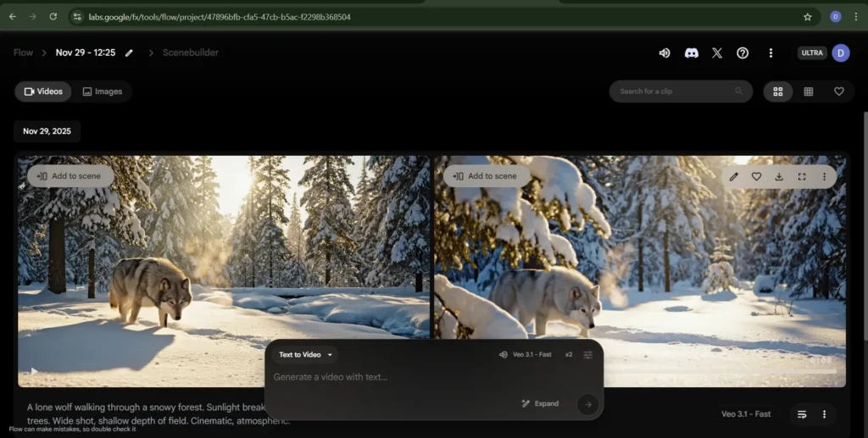Click the Expand prompt button

(x=540, y=403)
